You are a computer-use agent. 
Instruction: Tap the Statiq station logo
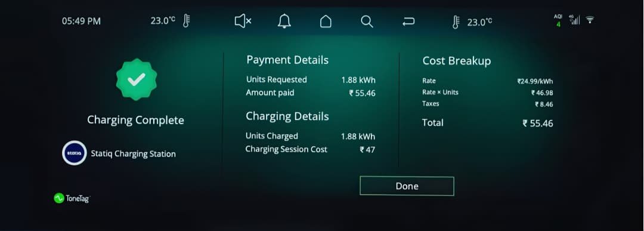(75, 153)
